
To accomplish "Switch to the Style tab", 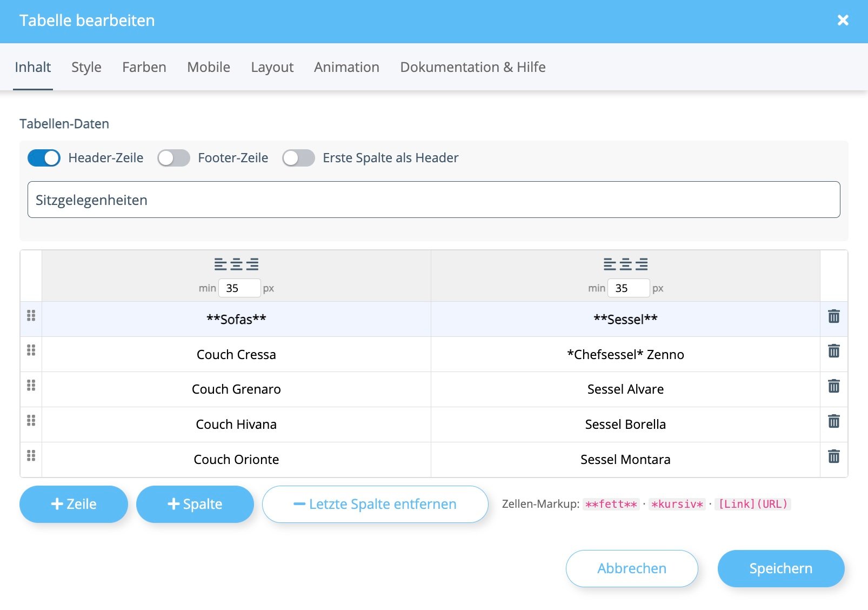I will point(86,67).
